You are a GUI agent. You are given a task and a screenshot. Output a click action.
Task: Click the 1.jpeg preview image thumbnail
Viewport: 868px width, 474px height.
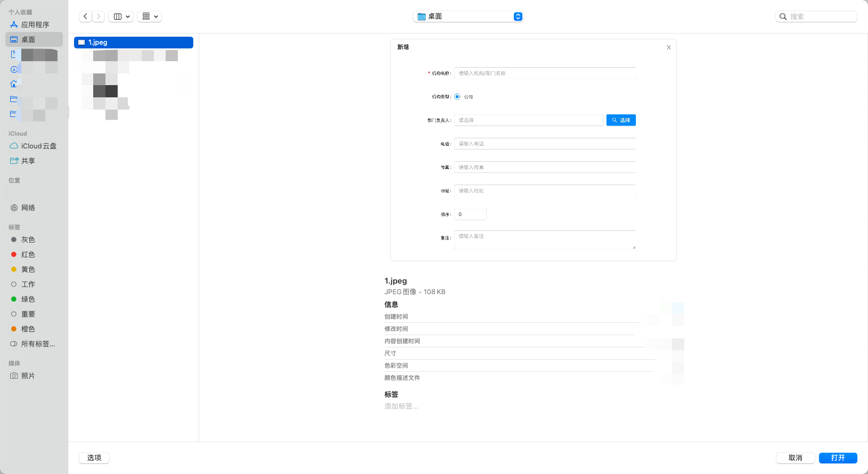coord(534,150)
